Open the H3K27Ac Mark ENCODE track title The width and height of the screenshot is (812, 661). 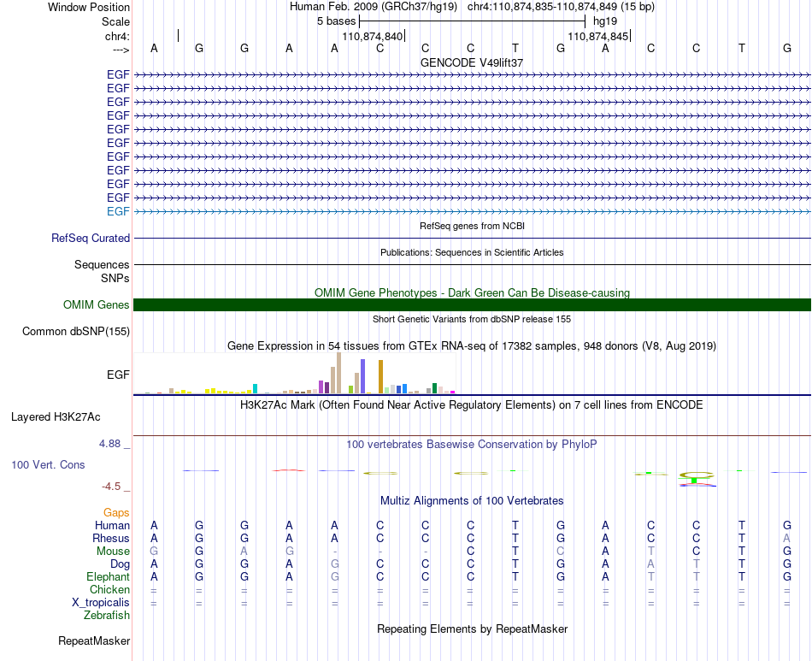coord(472,405)
